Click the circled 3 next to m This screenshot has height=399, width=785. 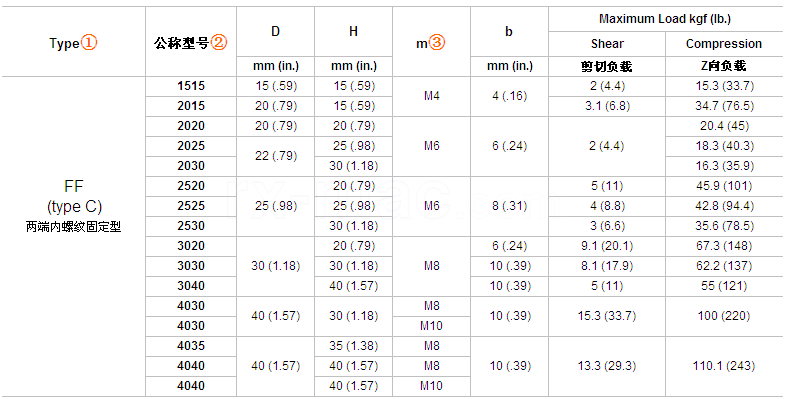pos(437,44)
